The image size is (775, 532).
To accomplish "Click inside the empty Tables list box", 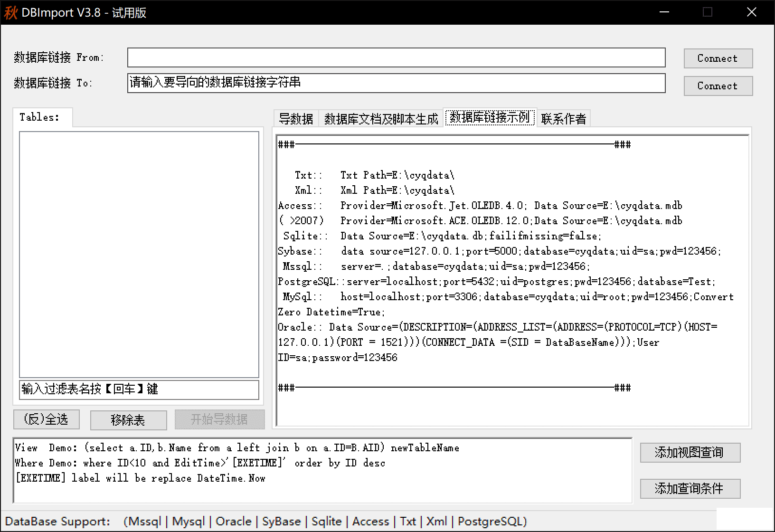I will click(x=139, y=254).
